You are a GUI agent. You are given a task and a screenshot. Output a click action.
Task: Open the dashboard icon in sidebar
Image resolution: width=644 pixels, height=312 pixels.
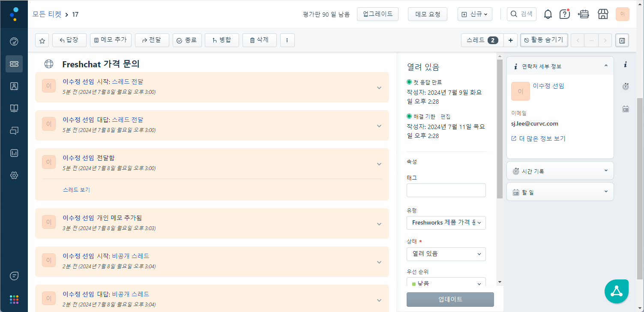click(14, 42)
